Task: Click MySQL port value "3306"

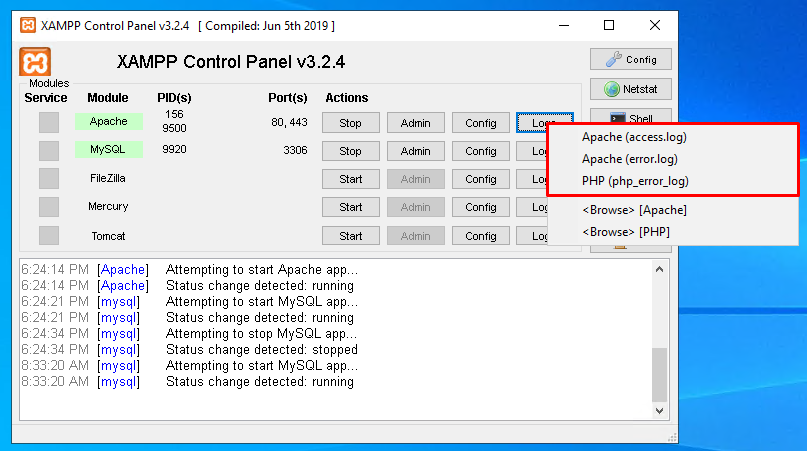Action: (x=295, y=150)
